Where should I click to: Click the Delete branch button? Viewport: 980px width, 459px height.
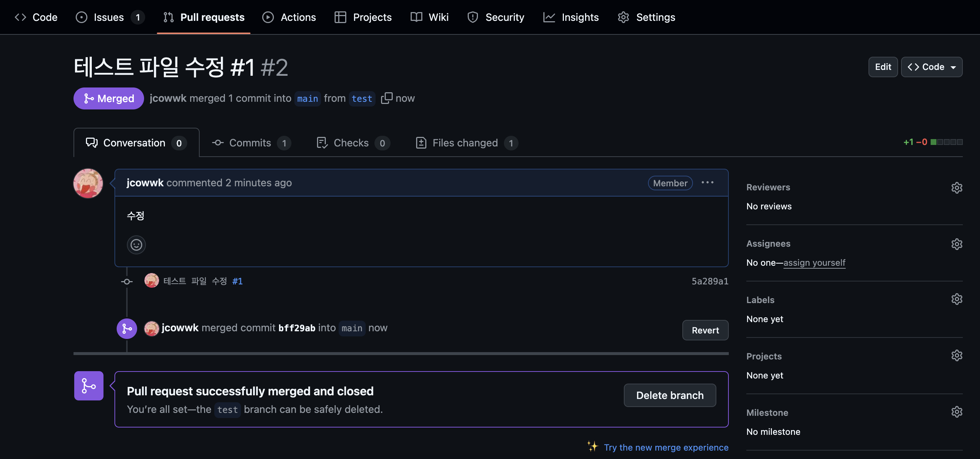click(x=670, y=395)
